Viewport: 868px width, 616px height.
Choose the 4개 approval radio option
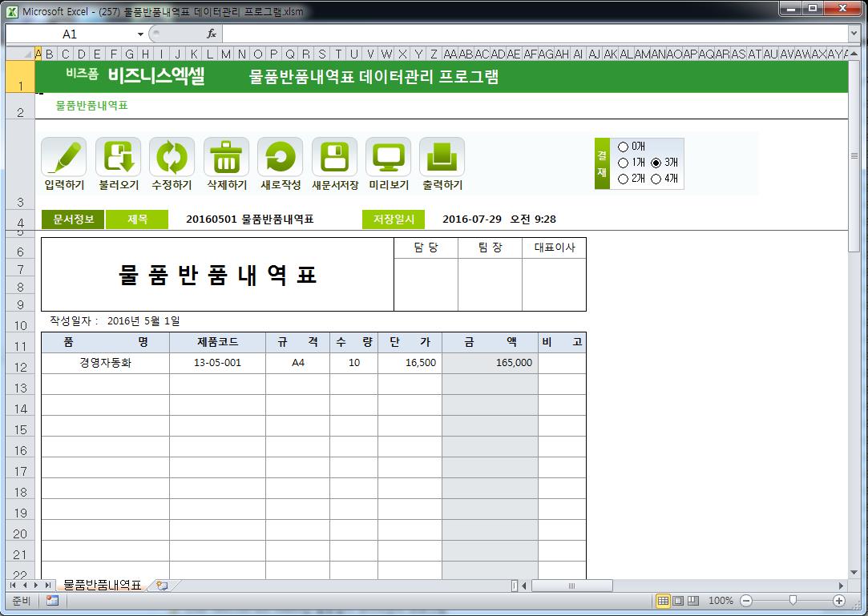coord(656,179)
